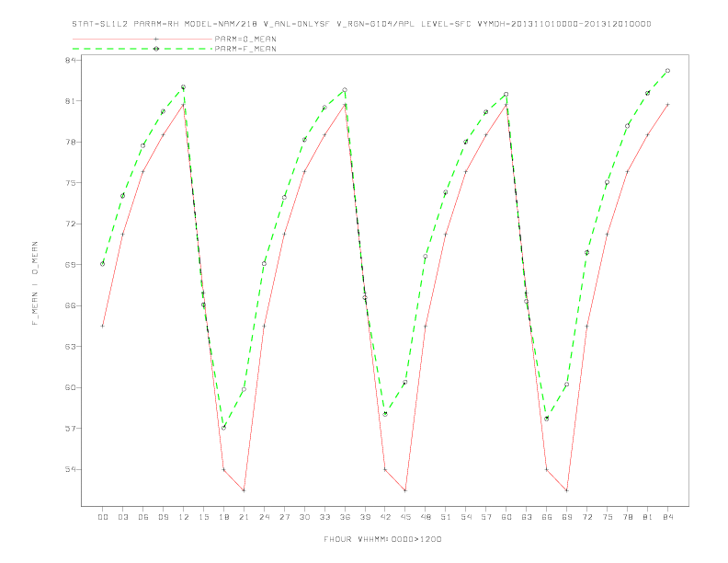Click the green dashed legend line sample
Image resolution: width=728 pixels, height=563 pixels.
click(142, 49)
